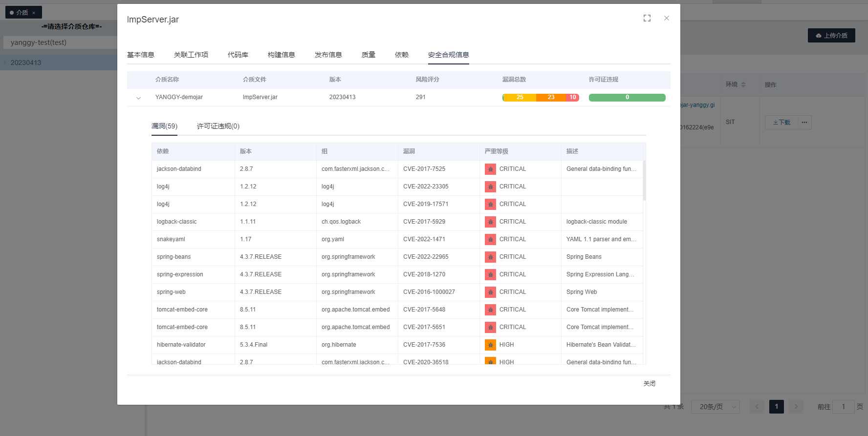
Task: Click the vulnerability table vertical scrollbar
Action: click(x=644, y=181)
